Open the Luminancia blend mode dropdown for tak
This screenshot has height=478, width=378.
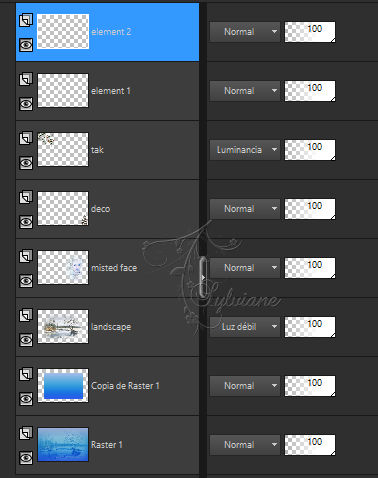point(245,150)
